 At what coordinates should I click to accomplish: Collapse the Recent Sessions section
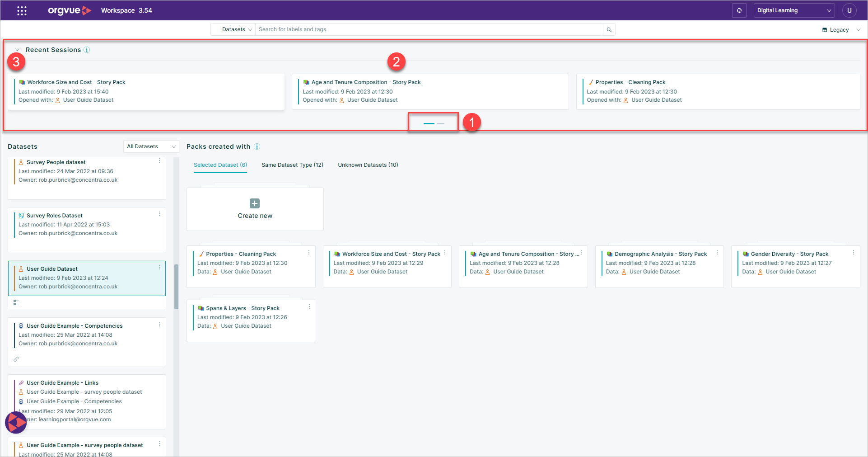tap(17, 50)
